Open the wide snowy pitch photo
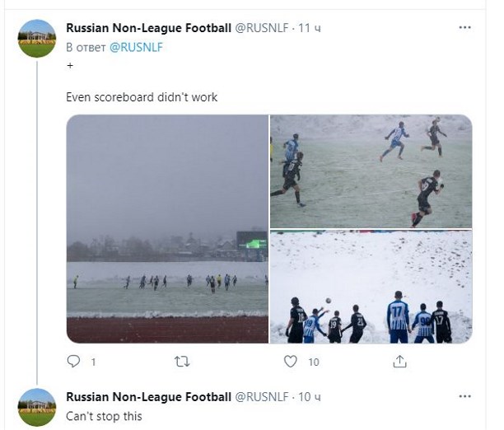 167,228
